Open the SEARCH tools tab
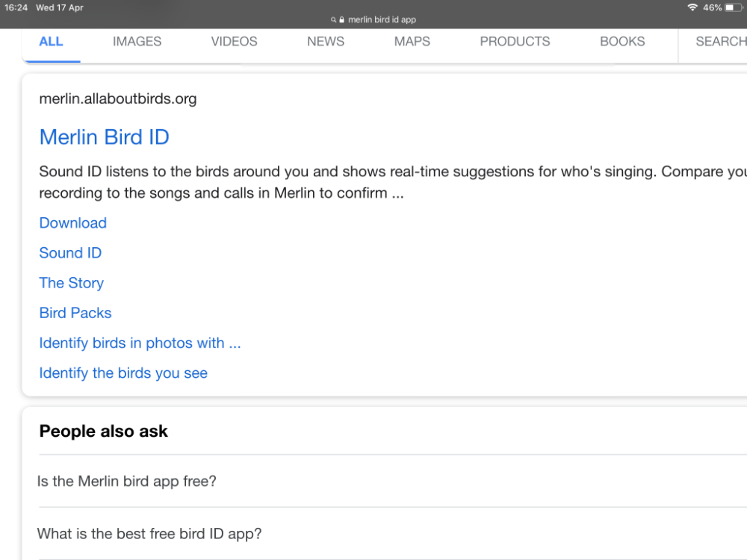 (722, 41)
